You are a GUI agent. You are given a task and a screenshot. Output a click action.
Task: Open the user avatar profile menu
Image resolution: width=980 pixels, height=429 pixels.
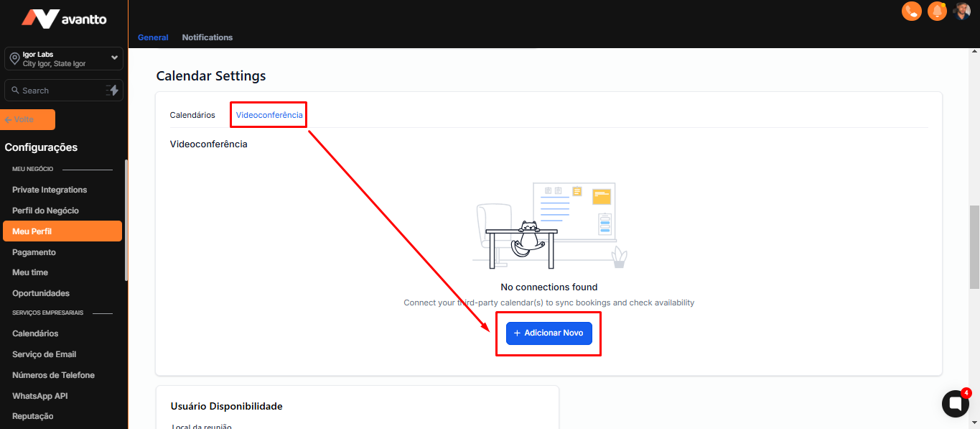coord(962,11)
